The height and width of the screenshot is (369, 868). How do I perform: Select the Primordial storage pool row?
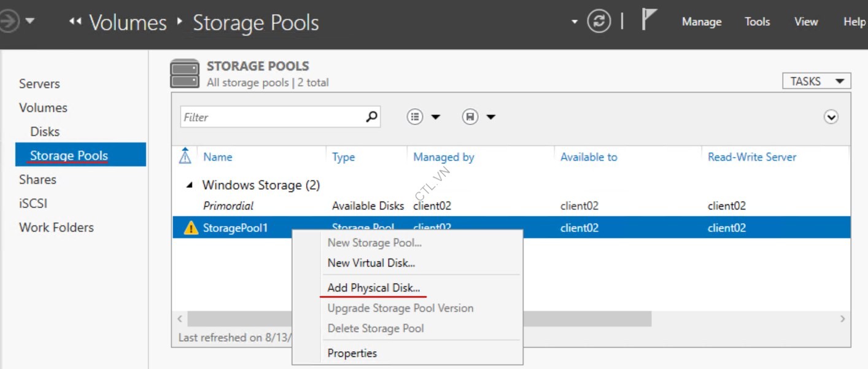228,206
